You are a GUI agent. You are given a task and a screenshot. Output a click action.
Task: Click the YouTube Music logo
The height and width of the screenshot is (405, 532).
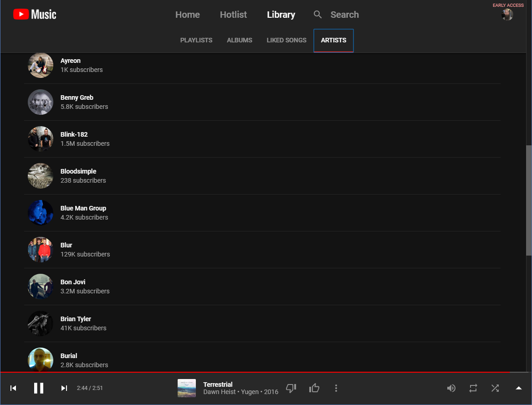(x=35, y=14)
